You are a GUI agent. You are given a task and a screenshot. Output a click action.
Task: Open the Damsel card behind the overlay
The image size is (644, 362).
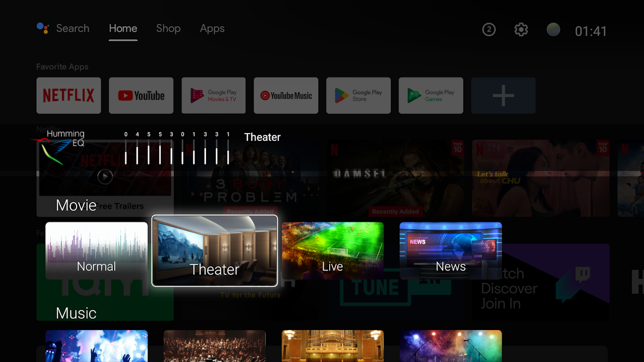[395, 178]
